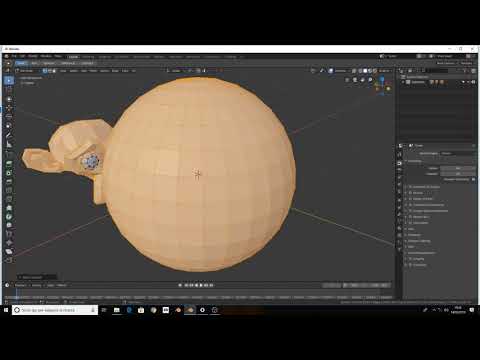Open the Window menu
The width and height of the screenshot is (480, 360).
click(46, 56)
